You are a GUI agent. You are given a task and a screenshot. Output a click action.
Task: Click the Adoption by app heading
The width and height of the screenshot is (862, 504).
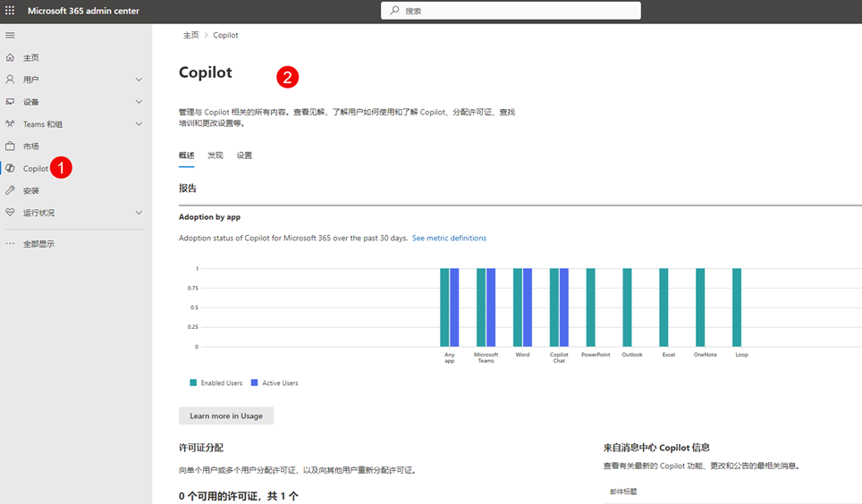coord(209,217)
